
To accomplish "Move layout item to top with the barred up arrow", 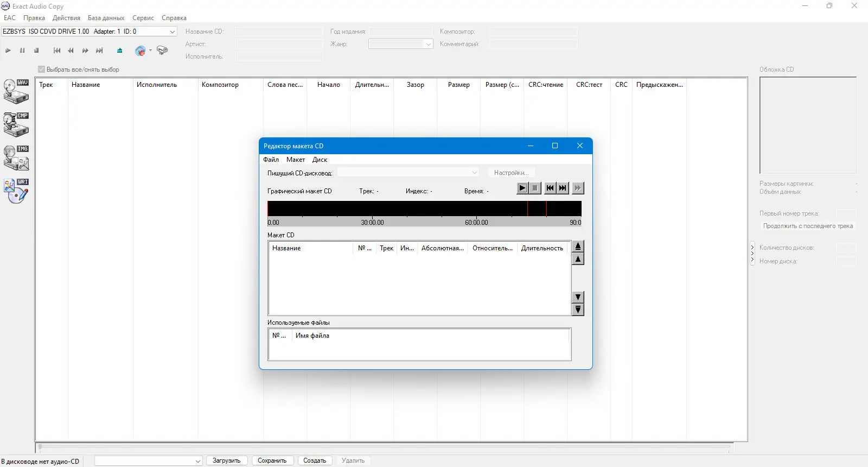I will click(578, 246).
